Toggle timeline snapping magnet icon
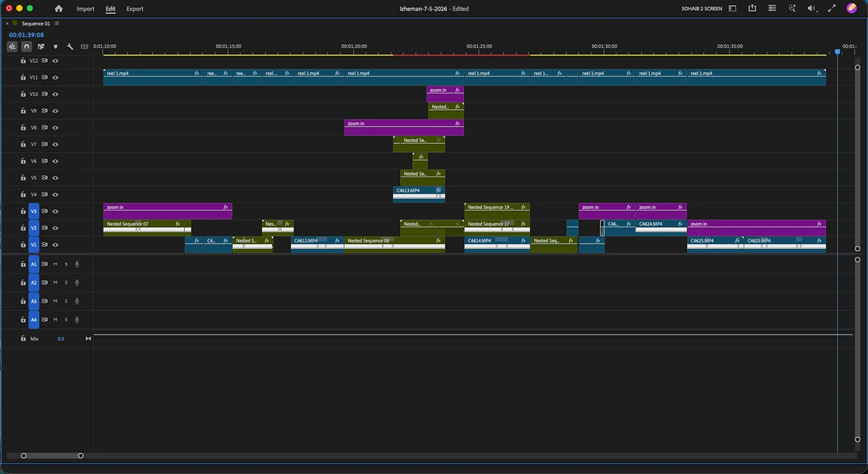This screenshot has width=868, height=474. click(27, 46)
